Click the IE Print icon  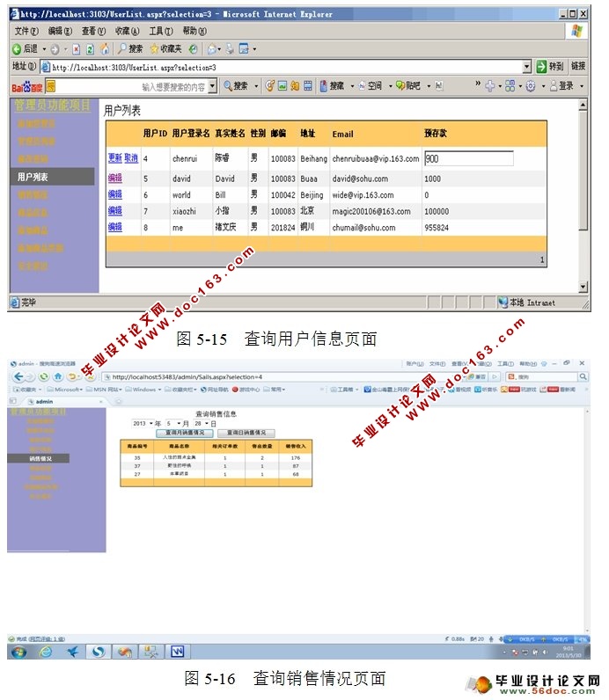(x=230, y=48)
